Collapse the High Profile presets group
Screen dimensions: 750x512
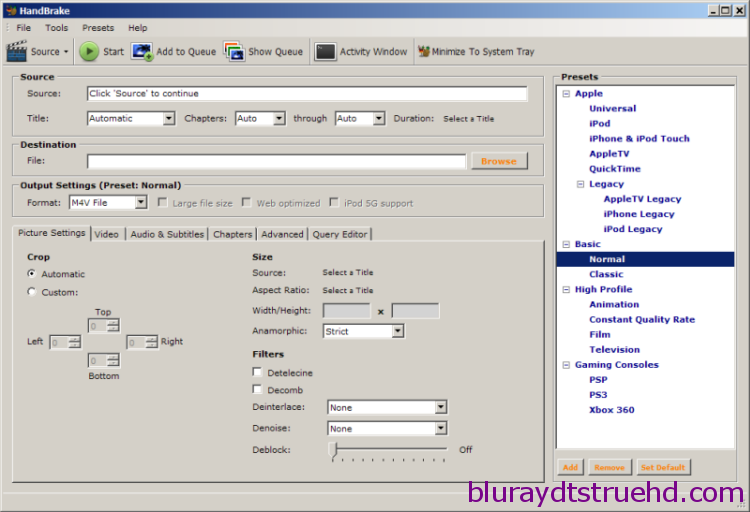click(x=566, y=289)
